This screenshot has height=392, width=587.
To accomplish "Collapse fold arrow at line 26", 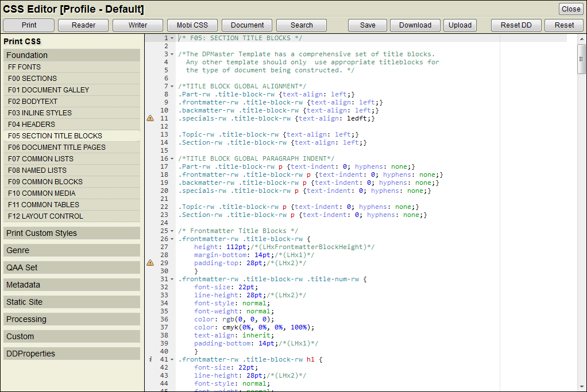I will tap(172, 239).
